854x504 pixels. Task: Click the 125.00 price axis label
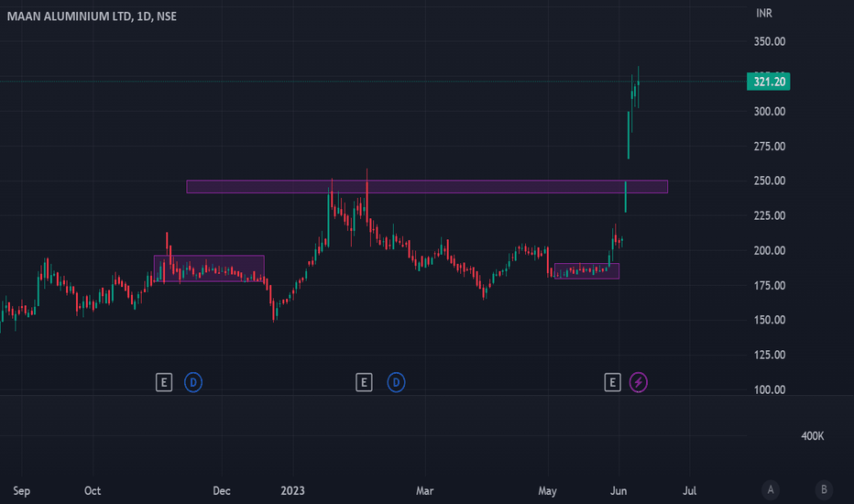769,355
